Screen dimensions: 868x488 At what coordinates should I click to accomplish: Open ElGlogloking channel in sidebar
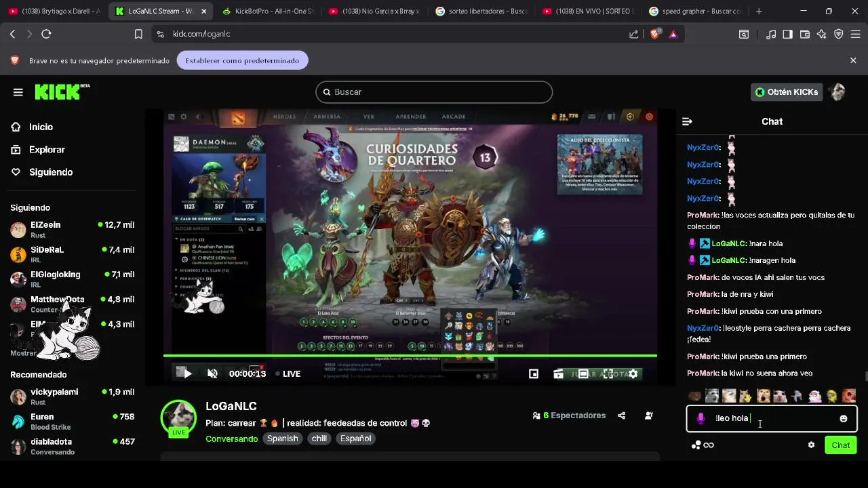(73, 279)
